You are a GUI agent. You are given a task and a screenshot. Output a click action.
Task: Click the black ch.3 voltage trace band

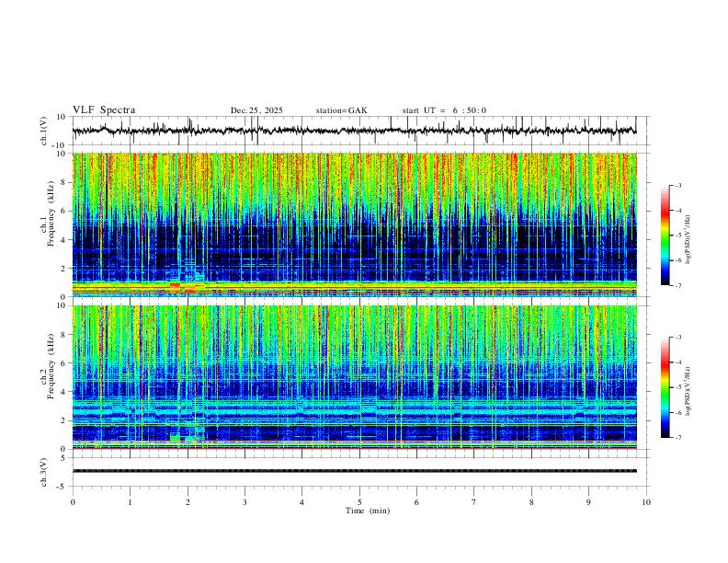354,471
